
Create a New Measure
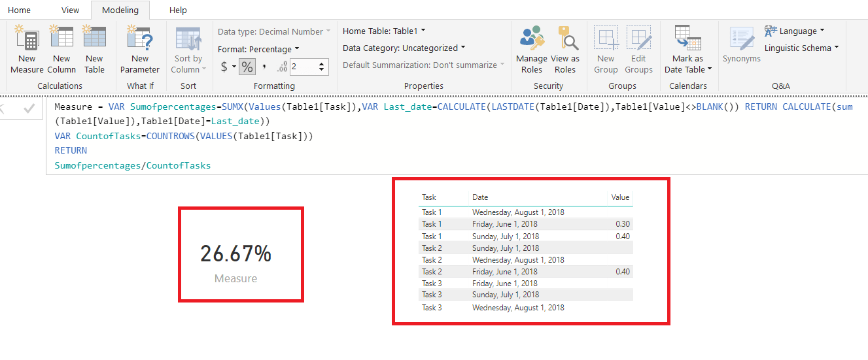[27, 50]
